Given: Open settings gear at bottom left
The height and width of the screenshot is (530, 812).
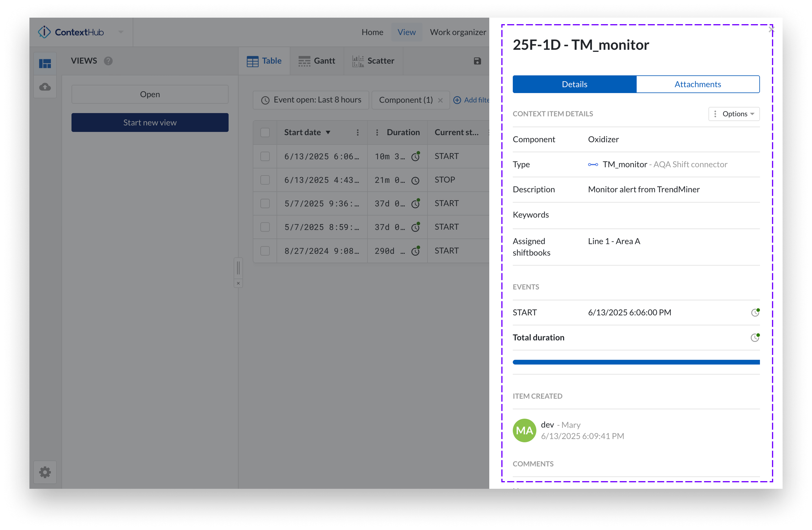Looking at the screenshot, I should [45, 472].
